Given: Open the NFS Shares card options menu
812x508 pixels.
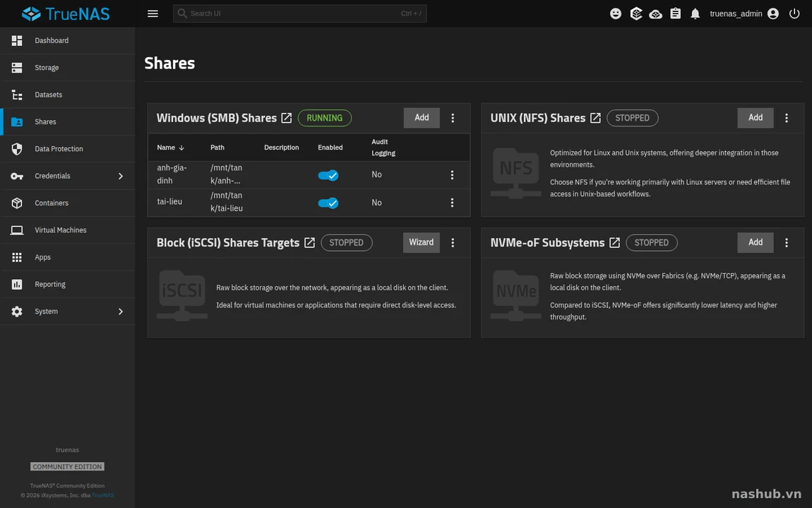Looking at the screenshot, I should click(x=787, y=118).
